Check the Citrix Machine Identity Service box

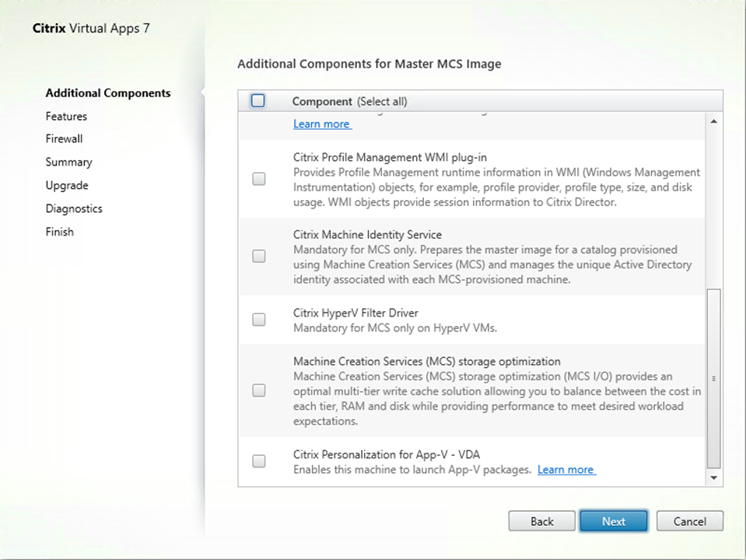coord(259,257)
